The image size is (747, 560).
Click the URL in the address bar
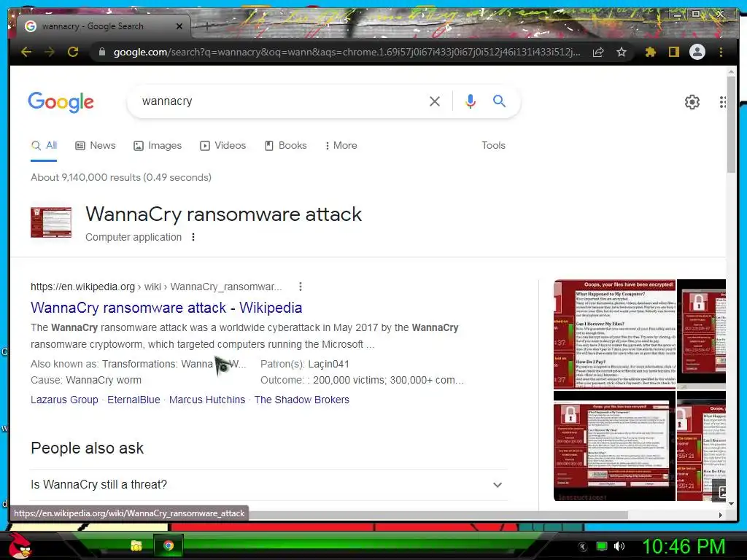coord(347,52)
